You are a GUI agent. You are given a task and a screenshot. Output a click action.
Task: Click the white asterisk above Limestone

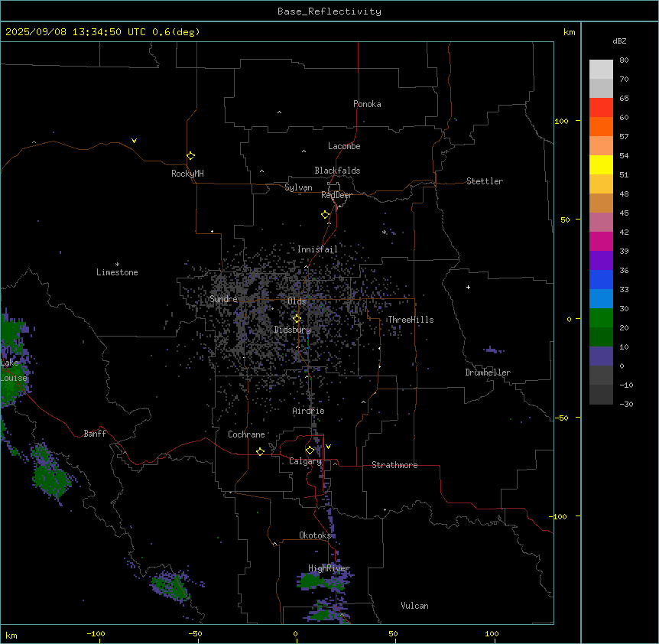(117, 264)
